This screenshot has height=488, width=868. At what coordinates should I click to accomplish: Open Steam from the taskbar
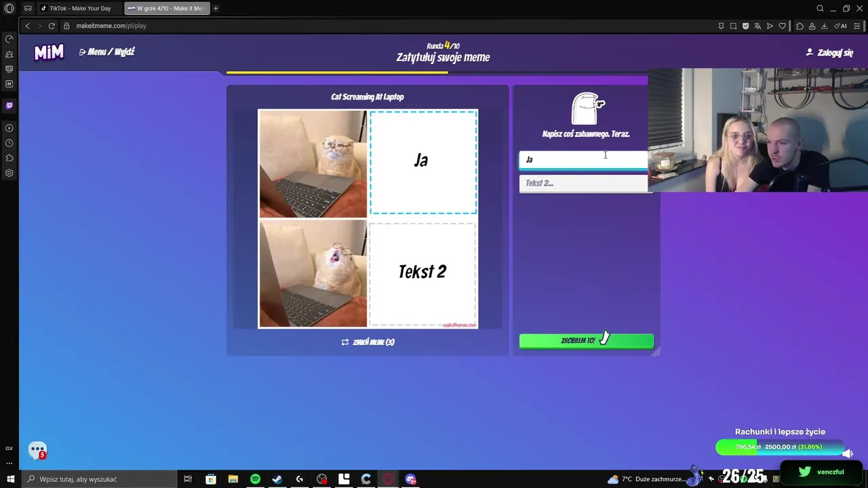pos(277,479)
